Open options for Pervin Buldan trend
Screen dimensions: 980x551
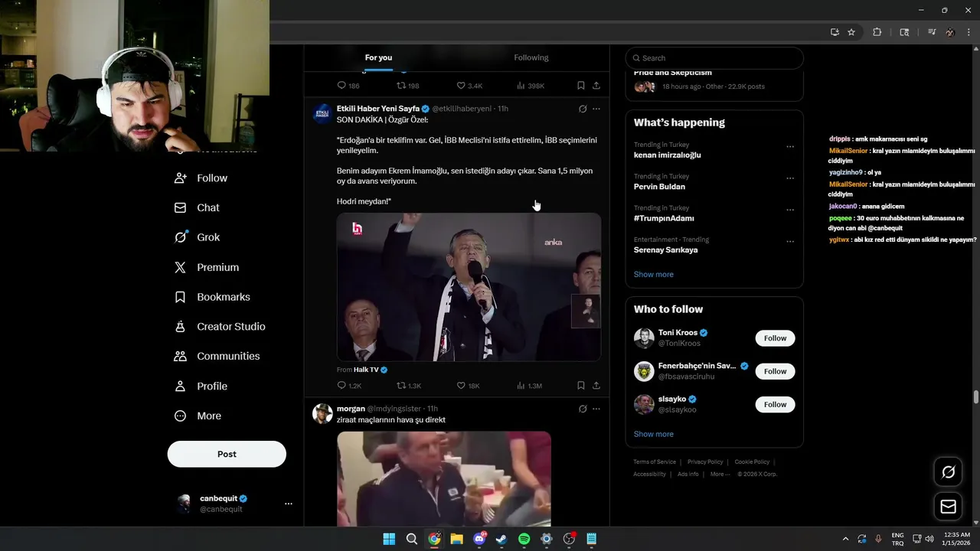point(790,178)
